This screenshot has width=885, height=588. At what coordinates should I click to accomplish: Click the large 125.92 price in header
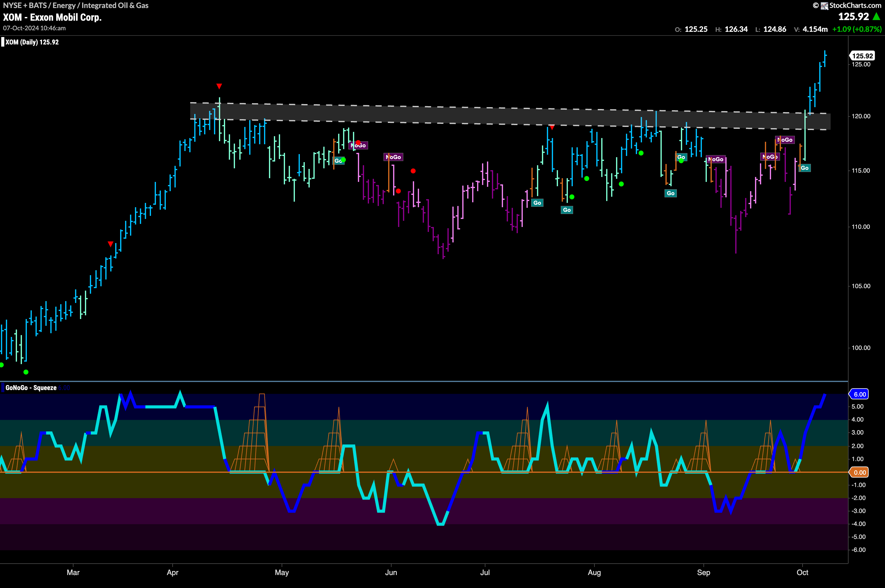point(854,16)
